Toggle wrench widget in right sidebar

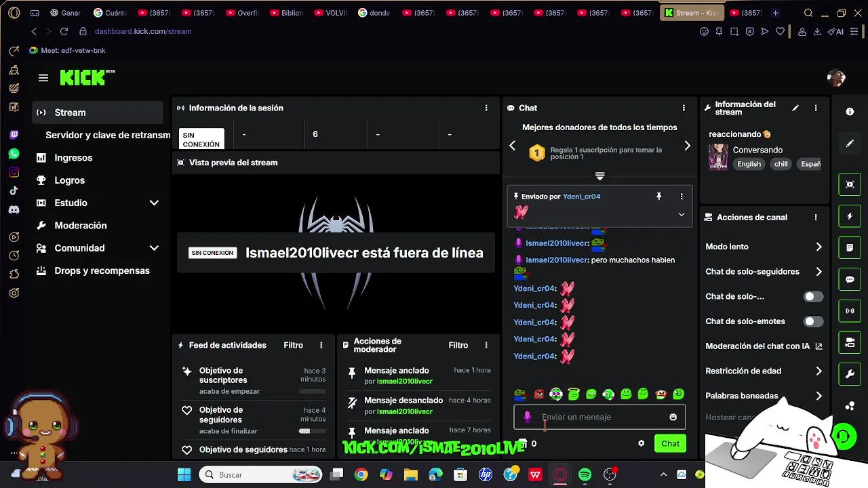click(x=850, y=374)
